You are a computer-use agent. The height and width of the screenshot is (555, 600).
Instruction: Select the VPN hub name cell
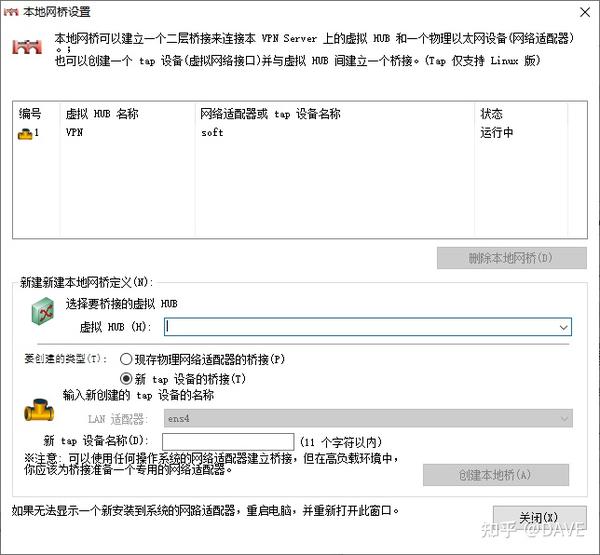click(x=75, y=132)
